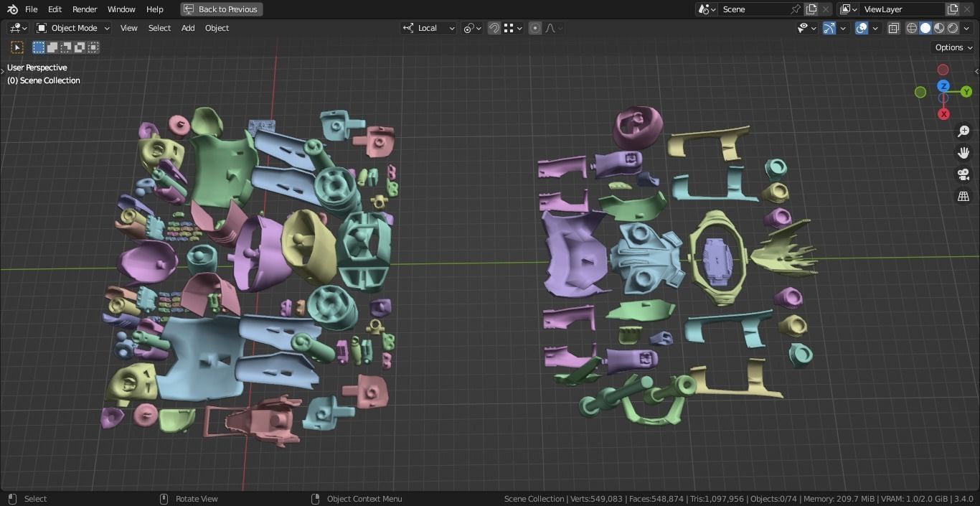Remove the current ViewLayer

(968, 9)
